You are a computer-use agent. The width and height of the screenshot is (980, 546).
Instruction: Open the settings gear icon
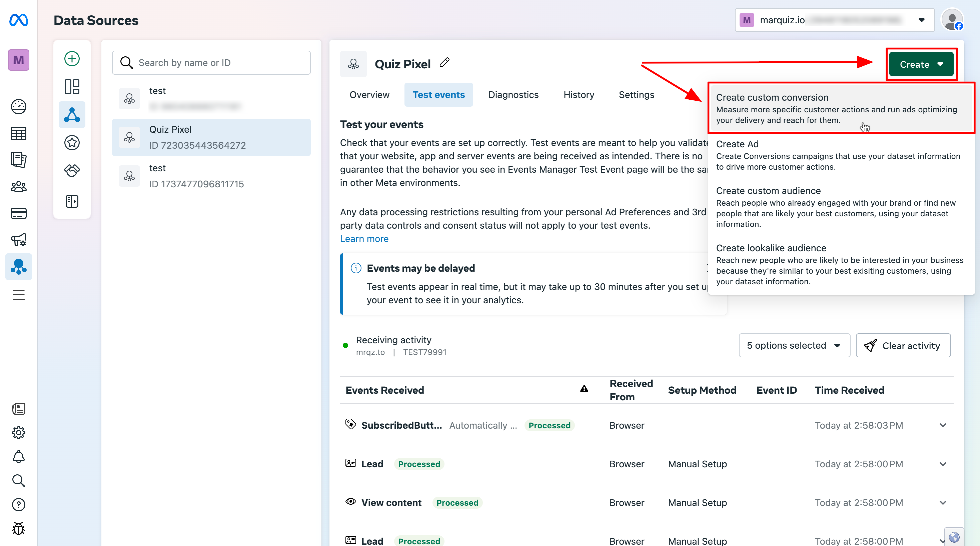[x=18, y=433]
